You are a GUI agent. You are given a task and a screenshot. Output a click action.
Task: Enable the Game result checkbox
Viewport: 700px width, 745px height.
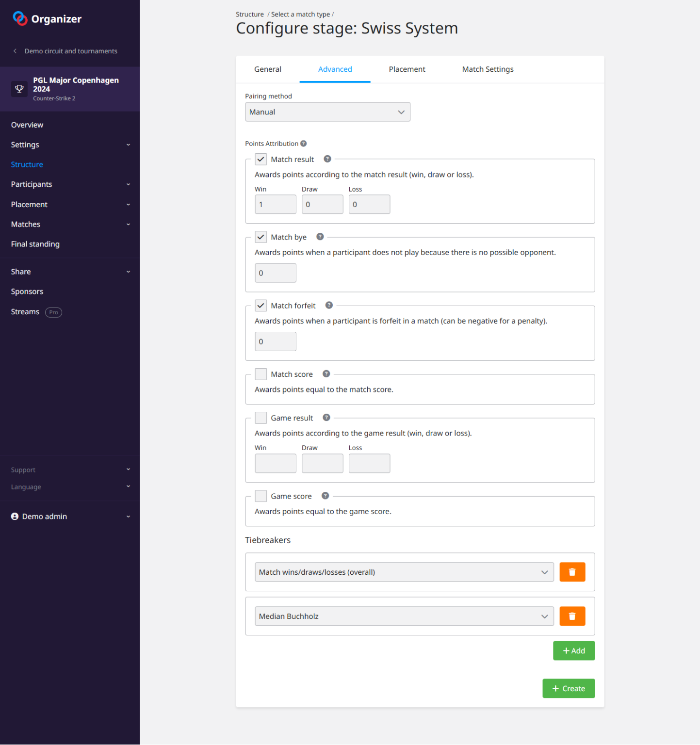[261, 418]
